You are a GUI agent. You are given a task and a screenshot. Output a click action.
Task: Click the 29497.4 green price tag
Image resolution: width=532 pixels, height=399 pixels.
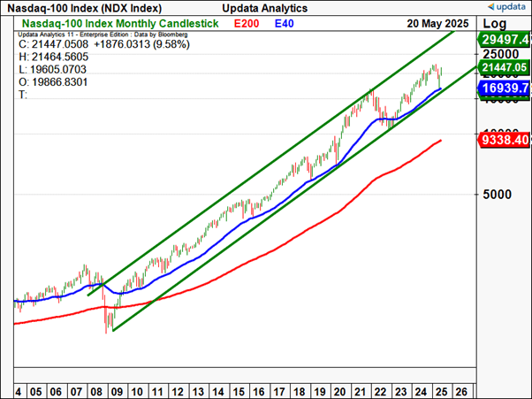(x=504, y=40)
